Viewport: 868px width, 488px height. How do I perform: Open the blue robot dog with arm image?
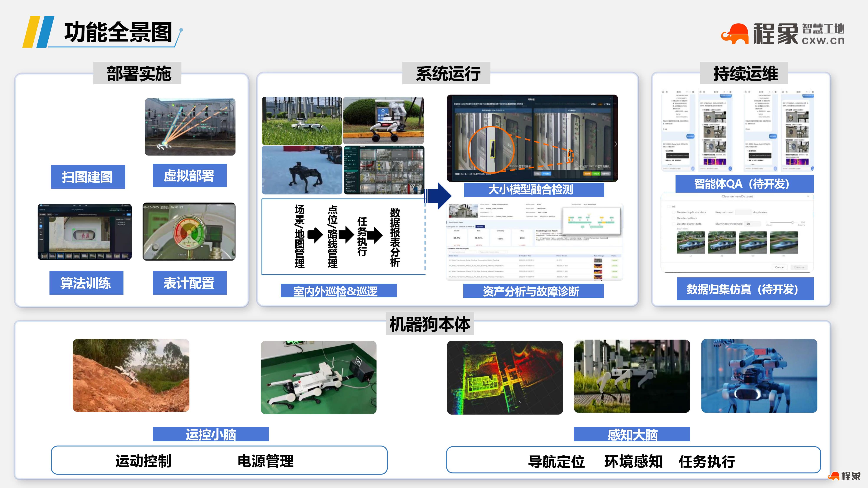pyautogui.click(x=759, y=376)
